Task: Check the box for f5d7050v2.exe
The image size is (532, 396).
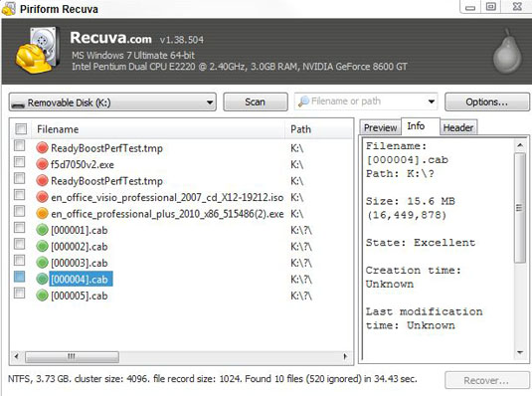Action: [x=19, y=162]
